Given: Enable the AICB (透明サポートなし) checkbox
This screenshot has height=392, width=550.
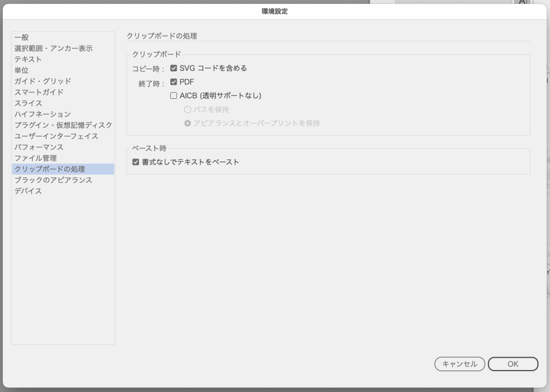Looking at the screenshot, I should click(173, 96).
